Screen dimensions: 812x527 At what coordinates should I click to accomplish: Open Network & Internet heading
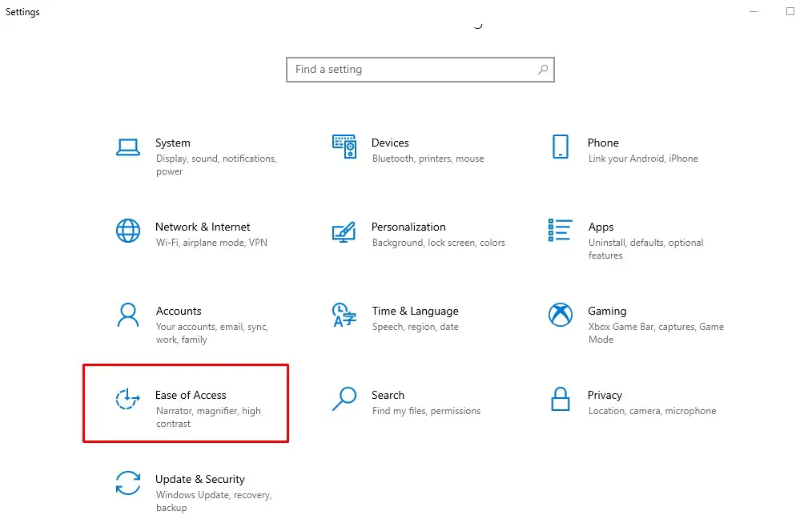[x=203, y=227]
